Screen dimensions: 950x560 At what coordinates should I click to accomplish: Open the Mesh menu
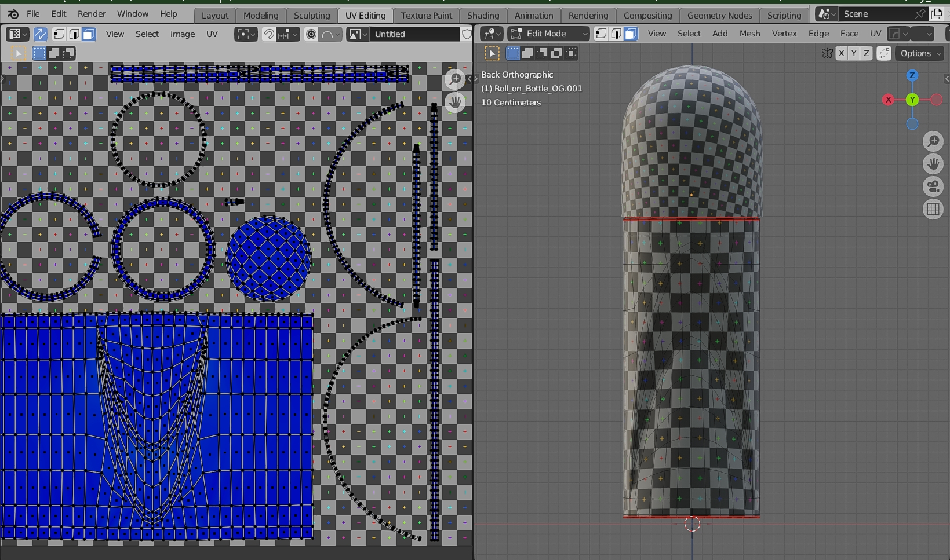(x=749, y=34)
